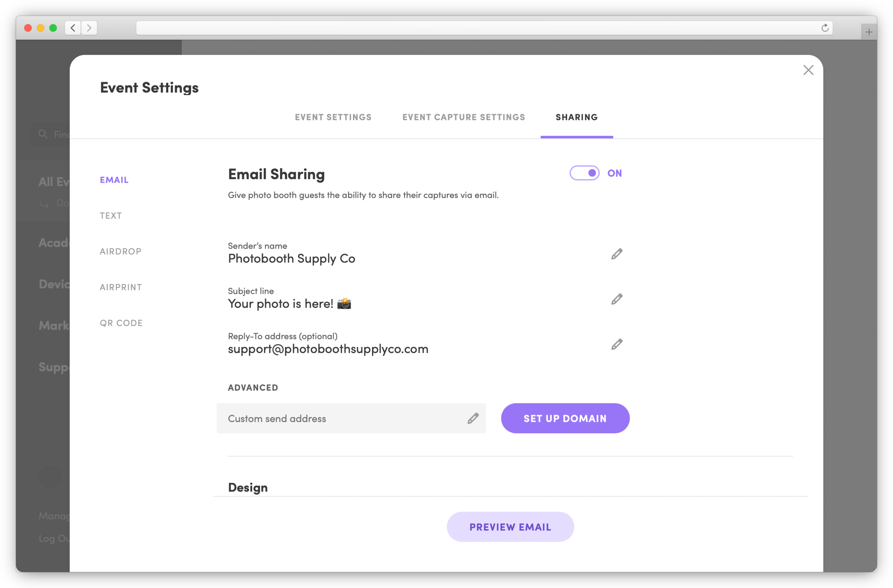Select the Sharing tab
The image size is (893, 588).
pos(576,117)
